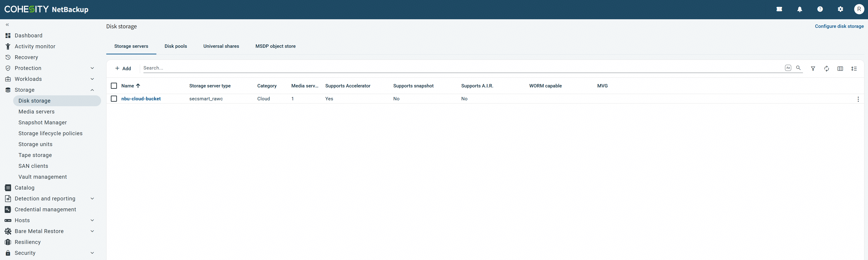The height and width of the screenshot is (260, 868).
Task: Click Bare Metal Restore gear icon
Action: coord(8,231)
